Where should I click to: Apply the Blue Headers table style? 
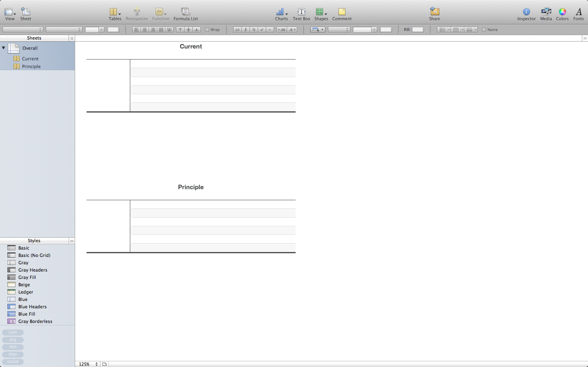(32, 307)
